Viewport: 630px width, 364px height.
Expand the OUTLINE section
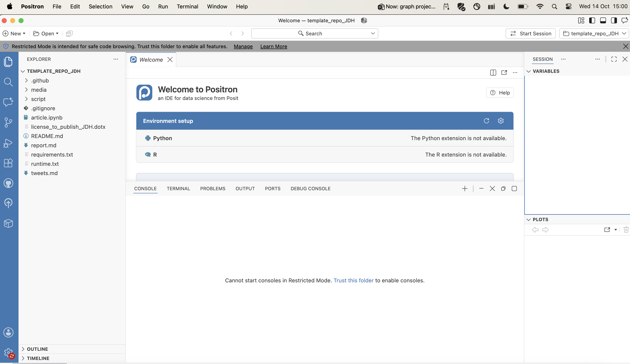coord(72,349)
